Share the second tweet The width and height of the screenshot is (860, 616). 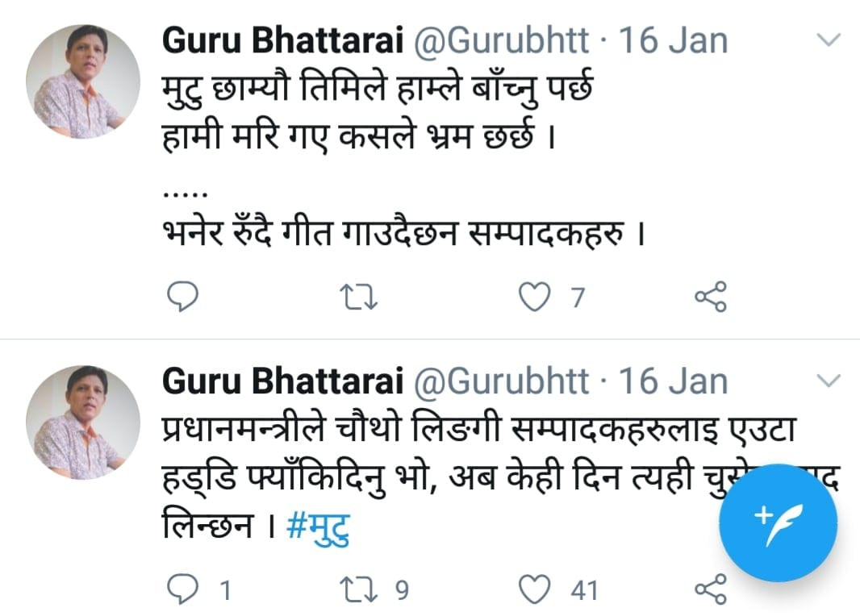click(x=710, y=589)
